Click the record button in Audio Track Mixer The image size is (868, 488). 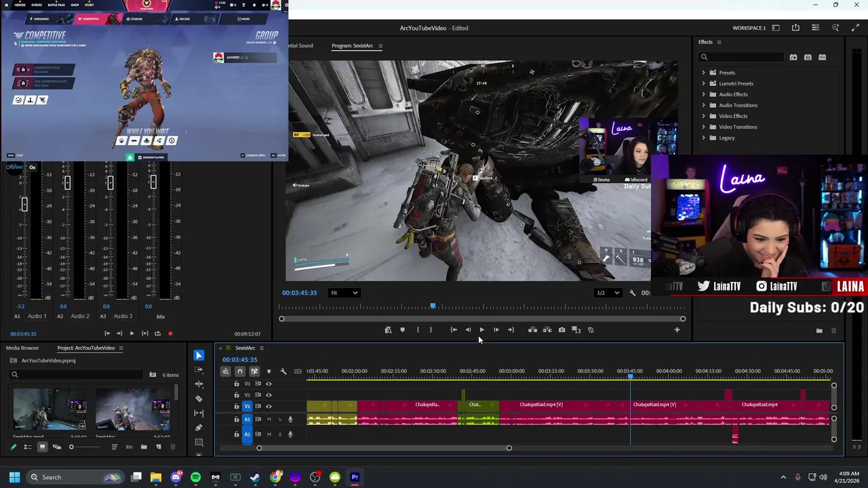point(170,333)
